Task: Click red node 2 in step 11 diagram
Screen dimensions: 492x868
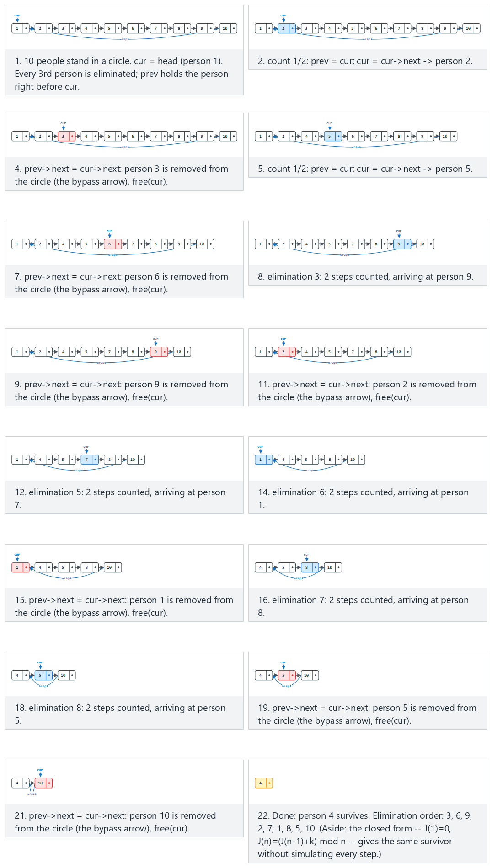Action: click(x=287, y=352)
